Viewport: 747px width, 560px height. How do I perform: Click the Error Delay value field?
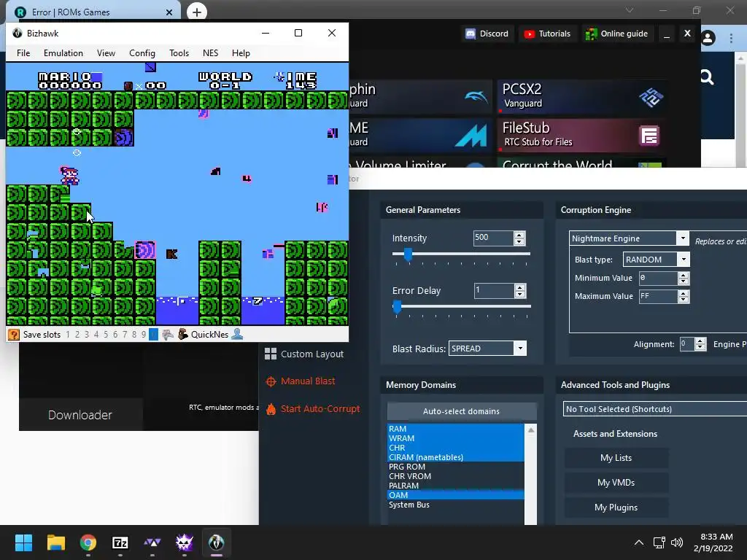click(x=494, y=290)
